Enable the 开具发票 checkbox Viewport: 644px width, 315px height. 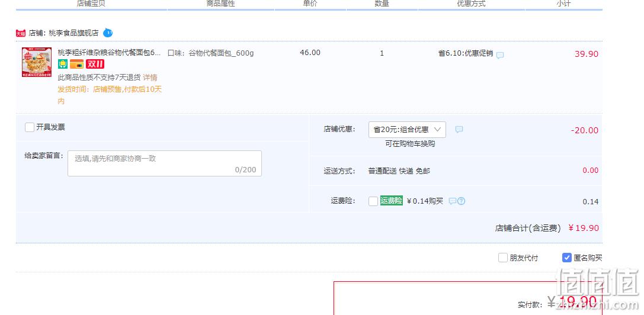coord(29,127)
